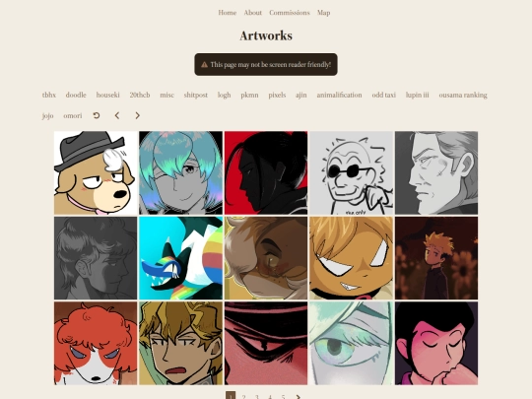The width and height of the screenshot is (532, 399).
Task: Navigate to Map in top menu
Action: click(324, 13)
